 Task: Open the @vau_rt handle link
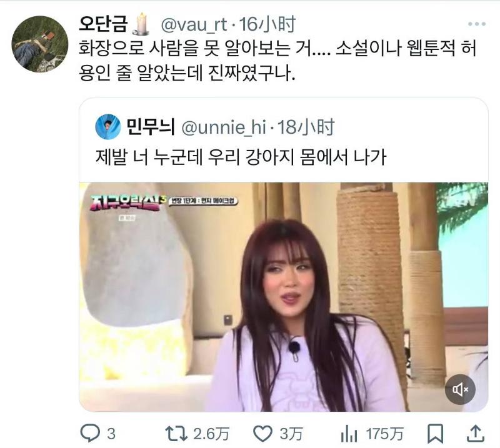pyautogui.click(x=194, y=24)
